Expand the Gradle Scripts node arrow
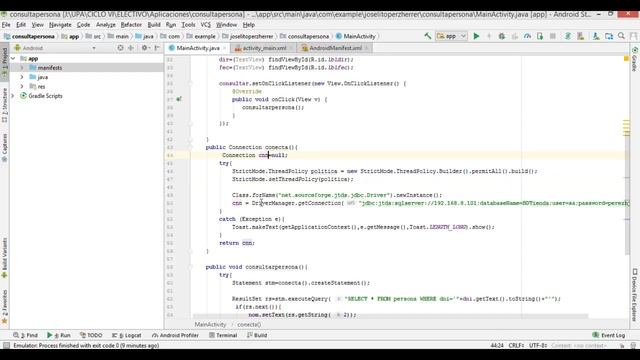The height and width of the screenshot is (360, 640). click(x=13, y=96)
